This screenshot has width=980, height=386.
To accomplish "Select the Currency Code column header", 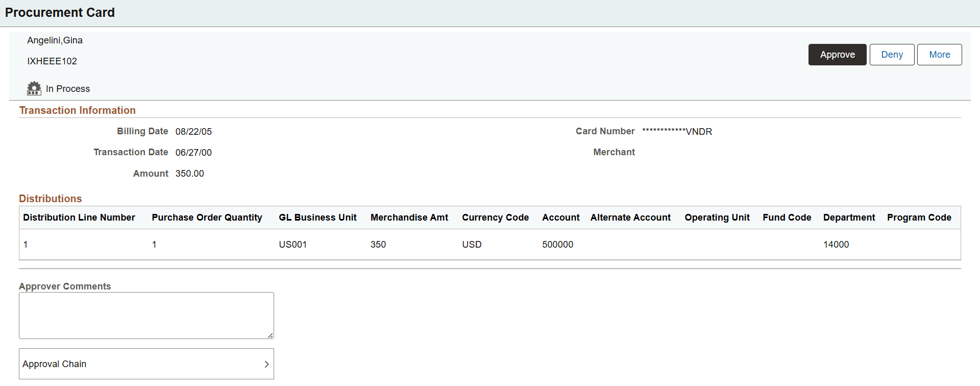I will [x=495, y=218].
